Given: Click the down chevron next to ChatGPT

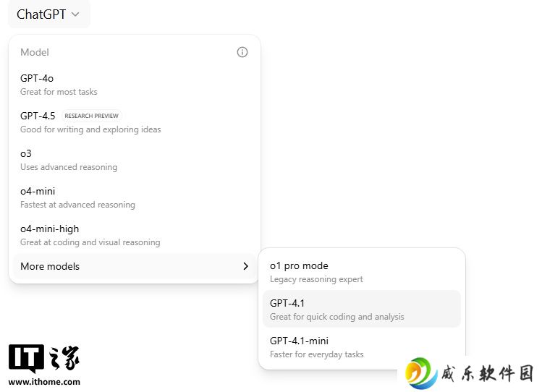Looking at the screenshot, I should click(x=75, y=14).
